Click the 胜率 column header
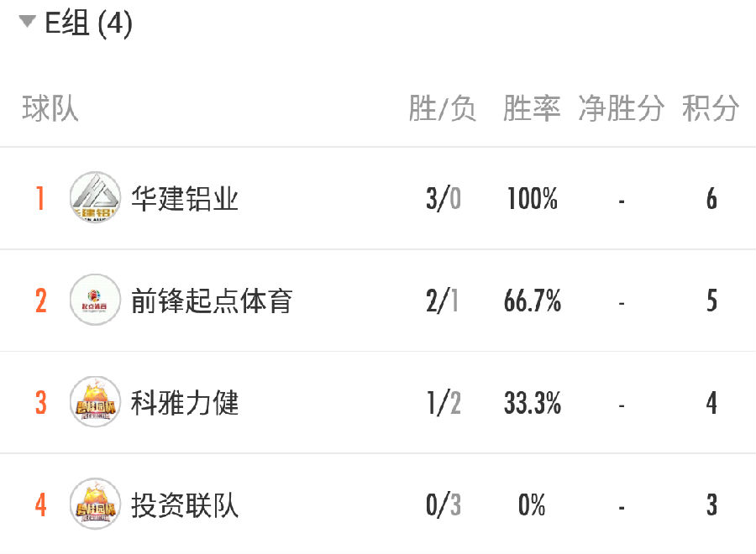Image resolution: width=756 pixels, height=554 pixels. [532, 108]
